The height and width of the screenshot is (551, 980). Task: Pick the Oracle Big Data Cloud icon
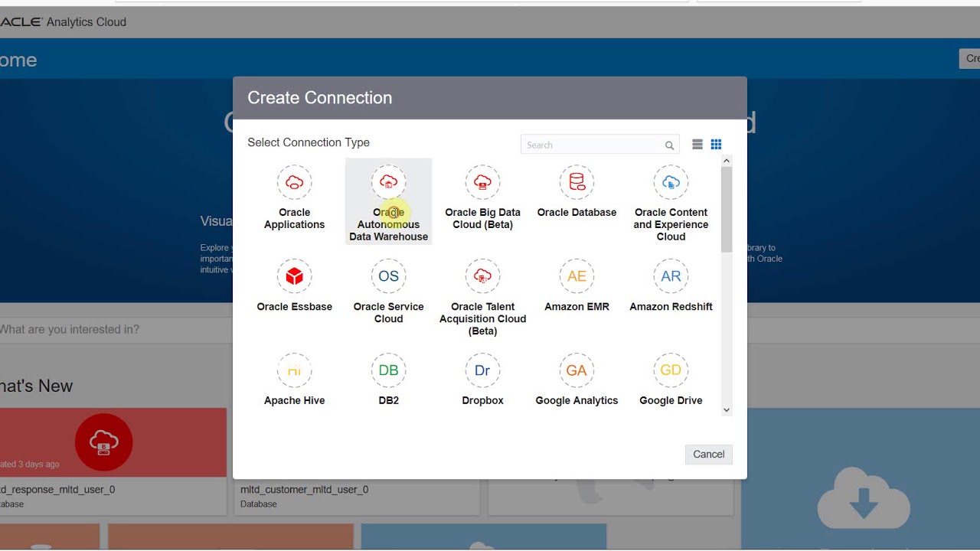pos(483,182)
